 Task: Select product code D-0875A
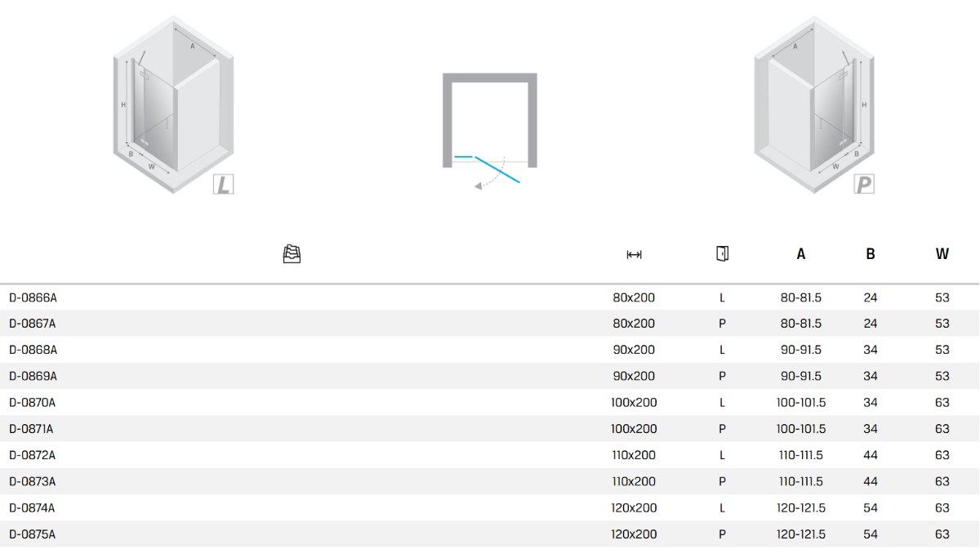[x=33, y=534]
